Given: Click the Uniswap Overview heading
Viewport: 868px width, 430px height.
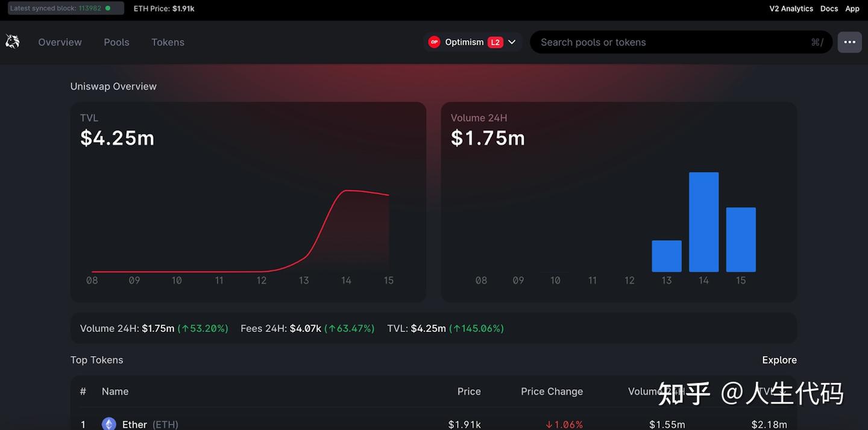Looking at the screenshot, I should coord(113,86).
